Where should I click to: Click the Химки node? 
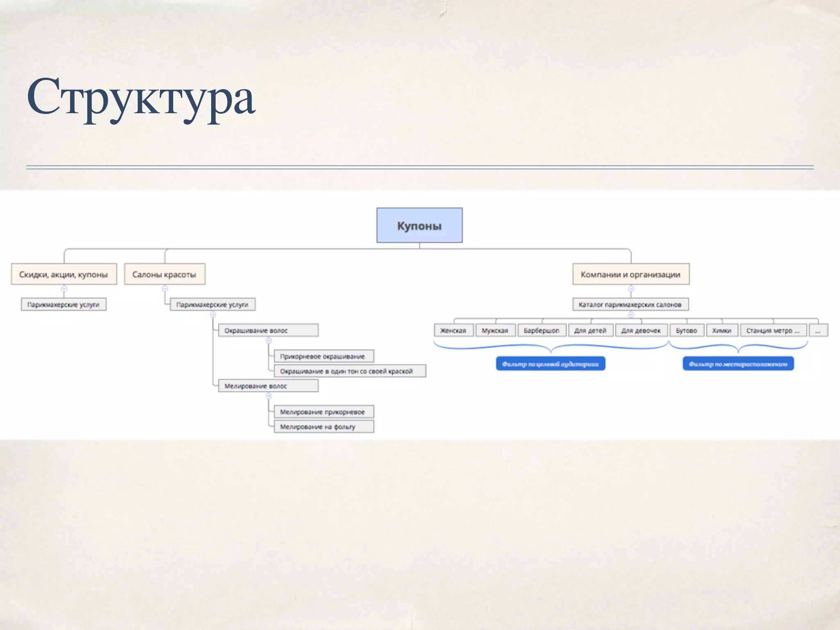[x=722, y=330]
